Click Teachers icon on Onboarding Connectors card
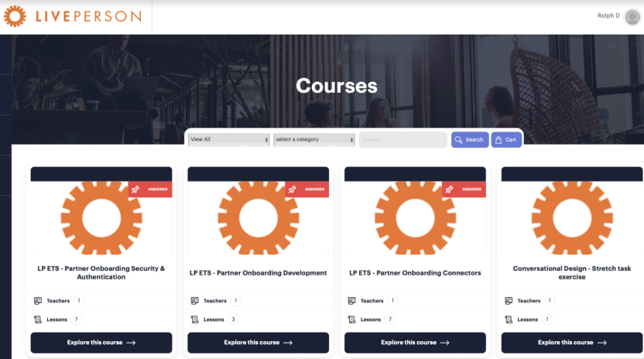The height and width of the screenshot is (359, 644). (x=351, y=301)
